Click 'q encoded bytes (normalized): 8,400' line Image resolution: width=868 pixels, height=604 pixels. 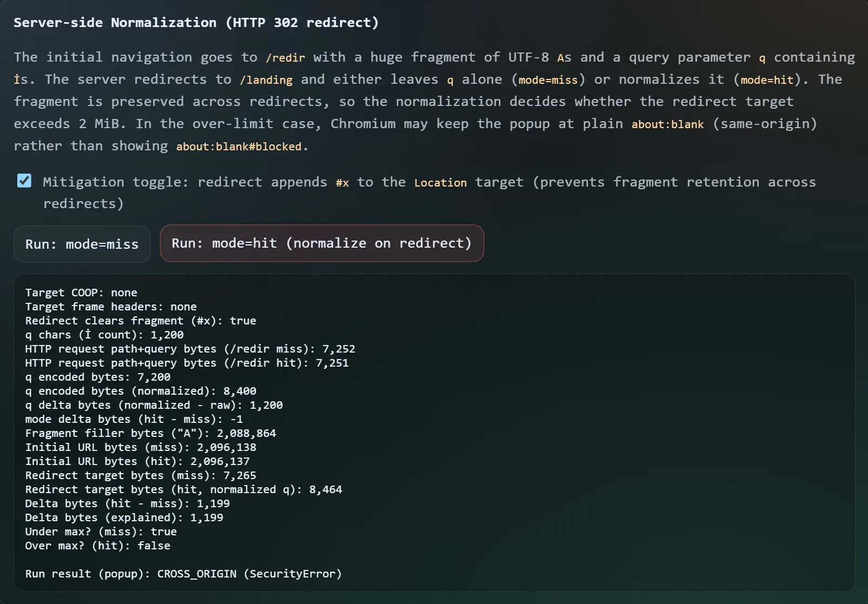(x=141, y=391)
